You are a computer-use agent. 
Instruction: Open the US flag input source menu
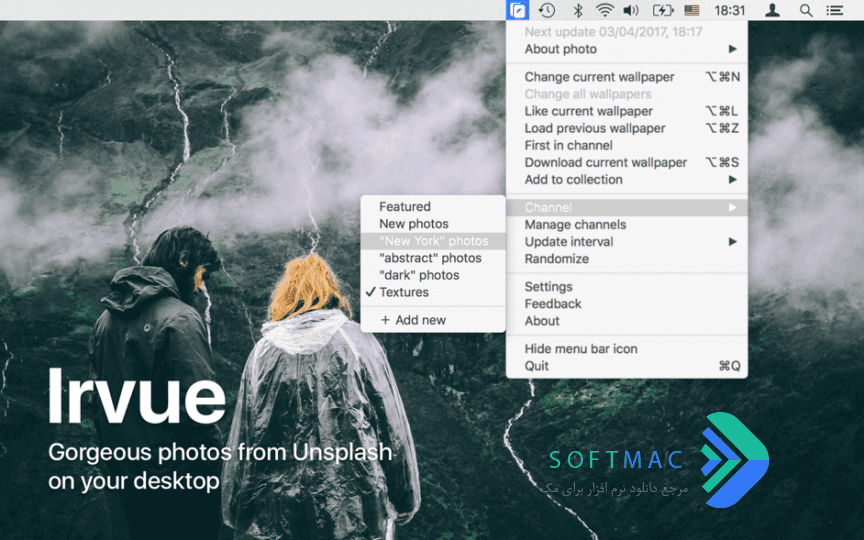692,10
